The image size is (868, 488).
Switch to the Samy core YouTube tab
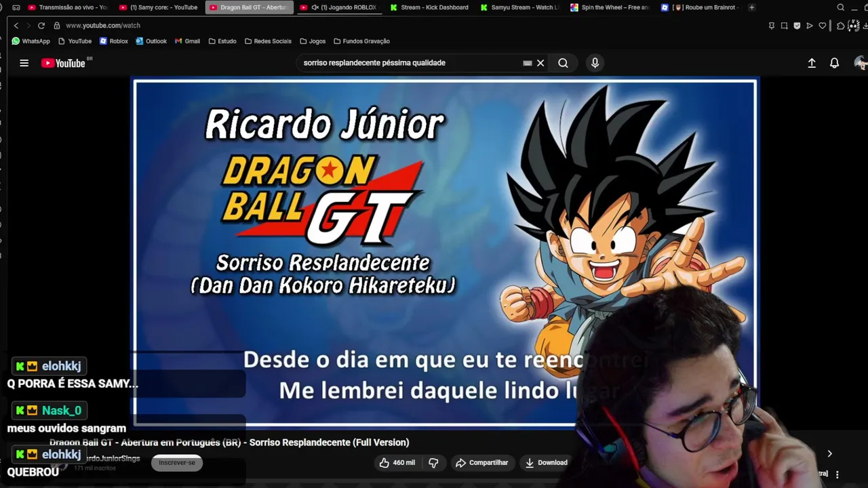pyautogui.click(x=159, y=7)
